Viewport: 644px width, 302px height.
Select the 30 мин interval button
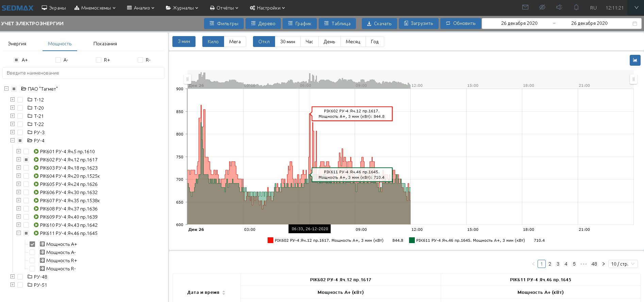point(287,42)
